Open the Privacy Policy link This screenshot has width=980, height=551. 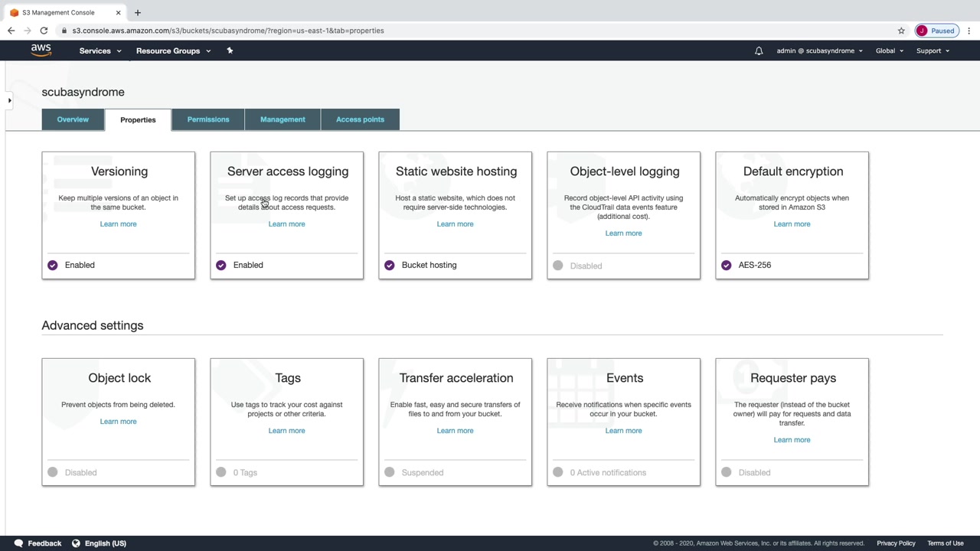pos(896,543)
